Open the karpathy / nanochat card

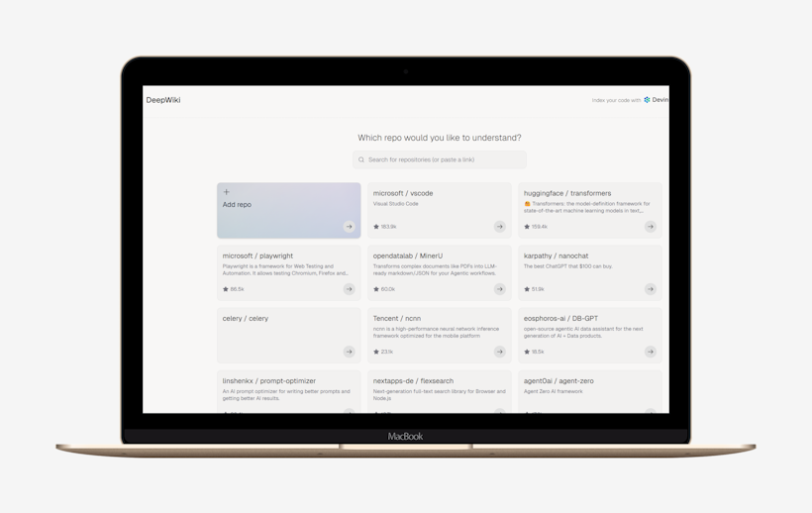(x=590, y=272)
